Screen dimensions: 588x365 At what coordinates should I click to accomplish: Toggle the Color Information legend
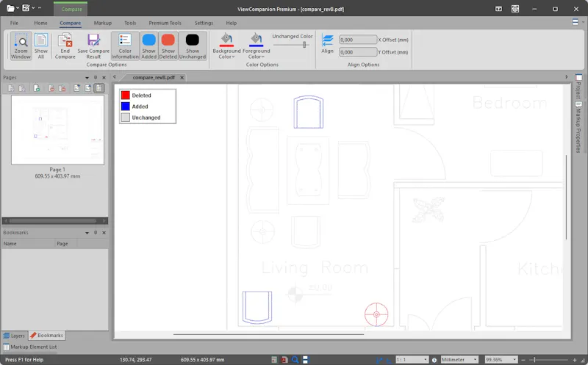(125, 46)
